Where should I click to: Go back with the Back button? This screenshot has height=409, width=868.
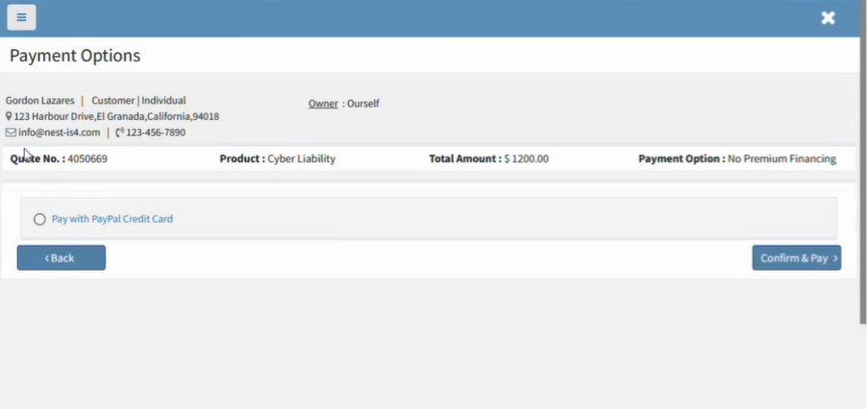tap(61, 258)
